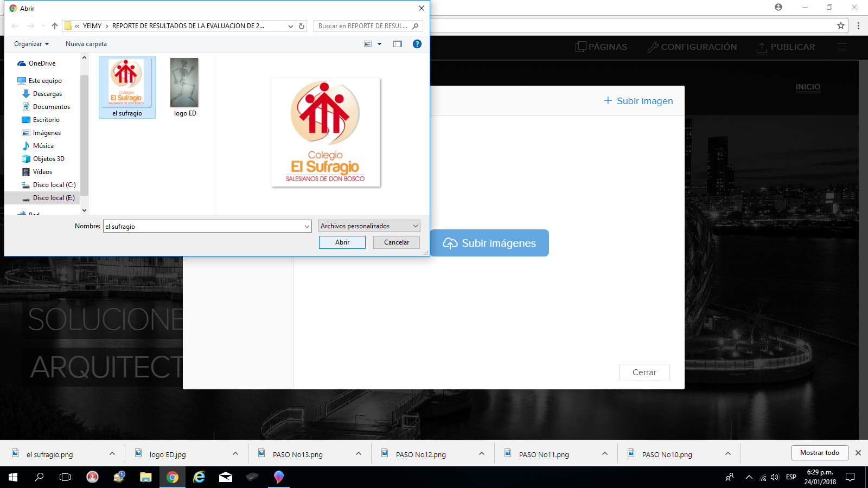Open the Archivos personalizados file type dropdown

(369, 226)
